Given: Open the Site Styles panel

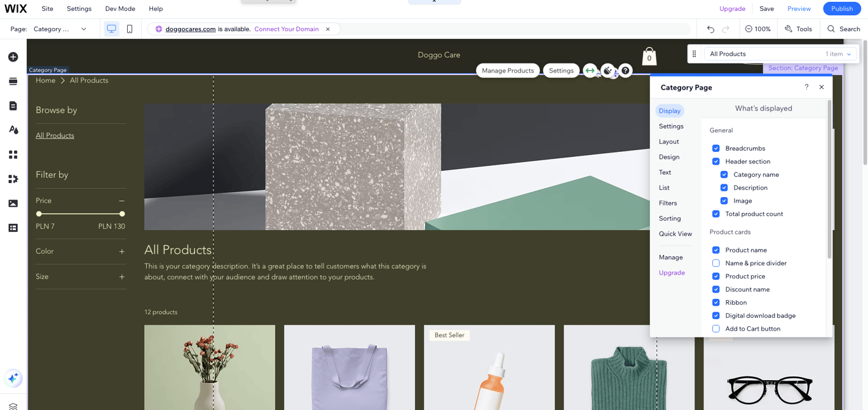Looking at the screenshot, I should (13, 130).
